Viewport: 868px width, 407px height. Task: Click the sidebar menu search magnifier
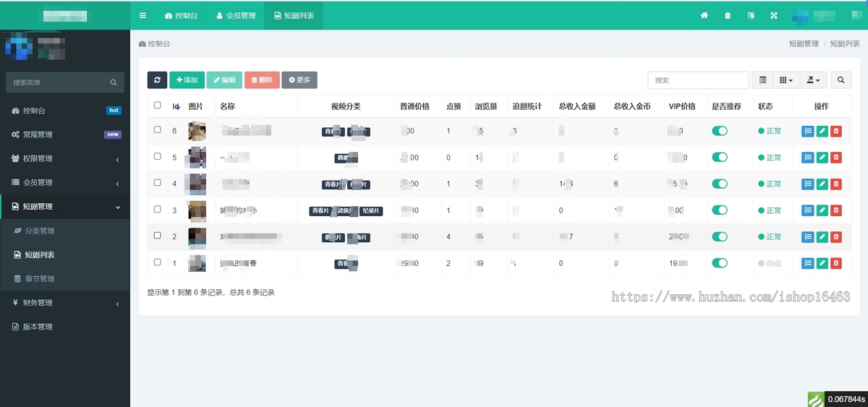[x=114, y=82]
